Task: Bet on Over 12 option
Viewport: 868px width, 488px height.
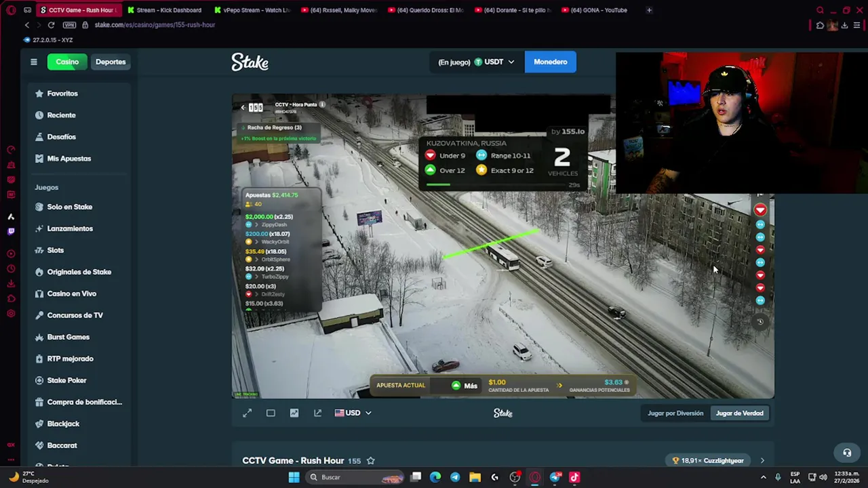Action: [x=445, y=170]
